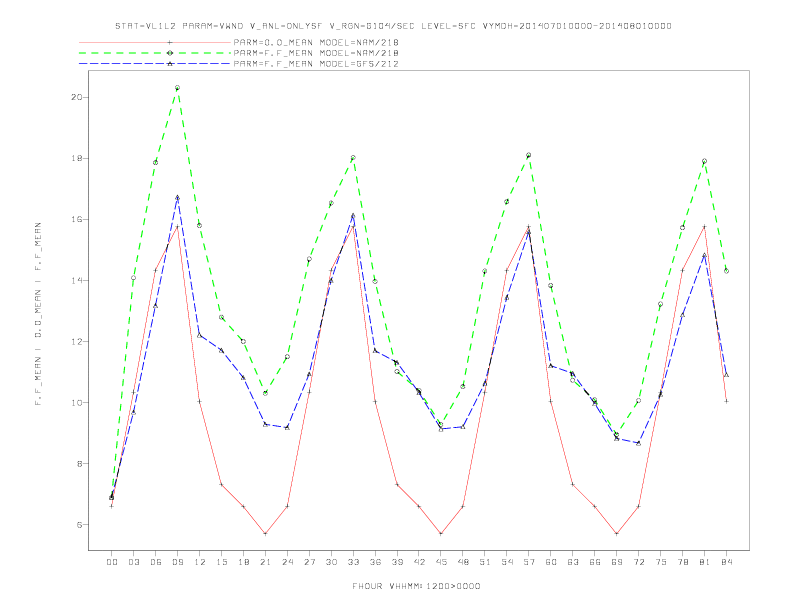
Task: Click green NAM circle marker at hour 18
Action: 243,341
